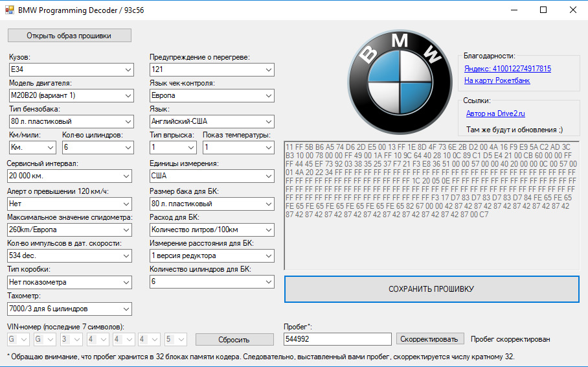The width and height of the screenshot is (588, 367).
Task: Click СОХРАНИТЬ ПРОШИВКУ button
Action: pos(432,289)
